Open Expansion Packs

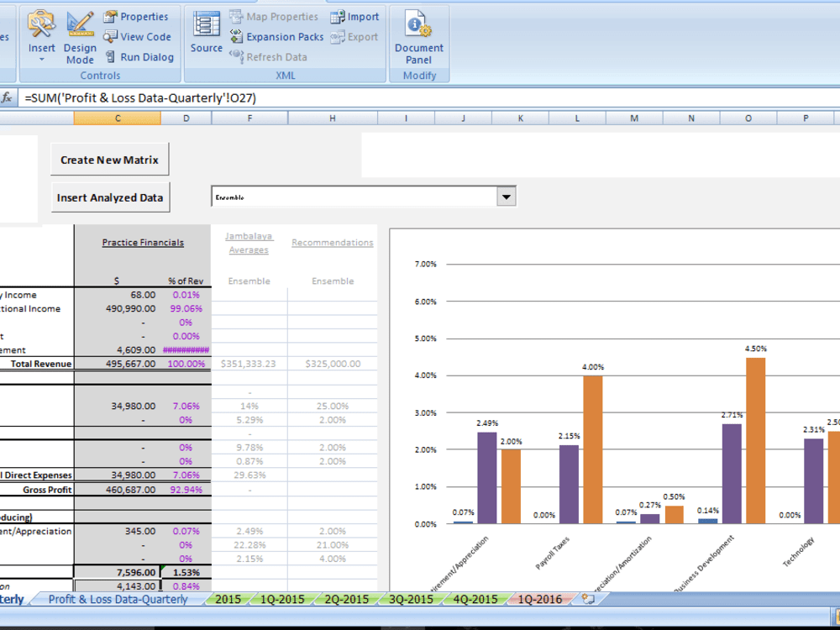click(276, 36)
